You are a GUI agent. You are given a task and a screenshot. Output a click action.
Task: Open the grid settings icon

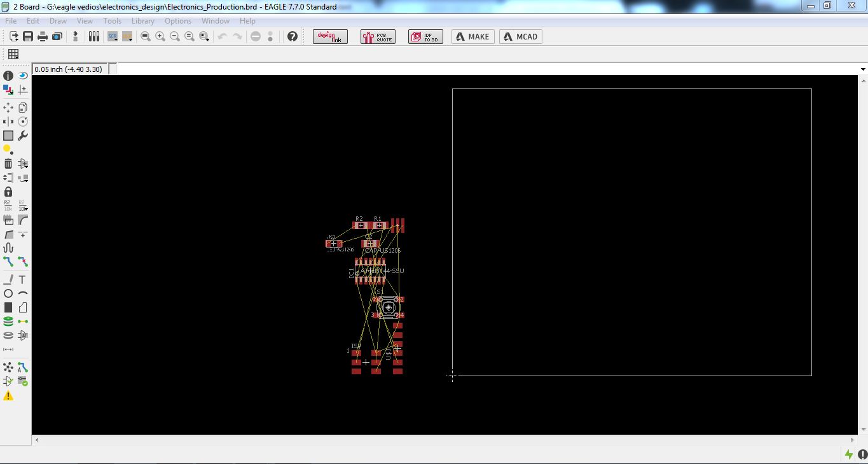click(13, 54)
